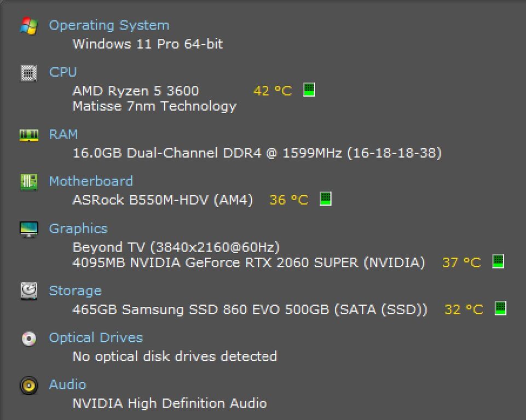
Task: Open the Motherboard section heading
Action: (91, 182)
